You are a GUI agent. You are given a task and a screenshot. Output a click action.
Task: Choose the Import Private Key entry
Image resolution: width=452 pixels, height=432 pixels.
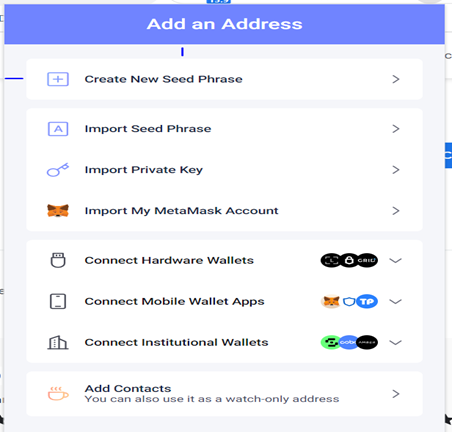224,170
